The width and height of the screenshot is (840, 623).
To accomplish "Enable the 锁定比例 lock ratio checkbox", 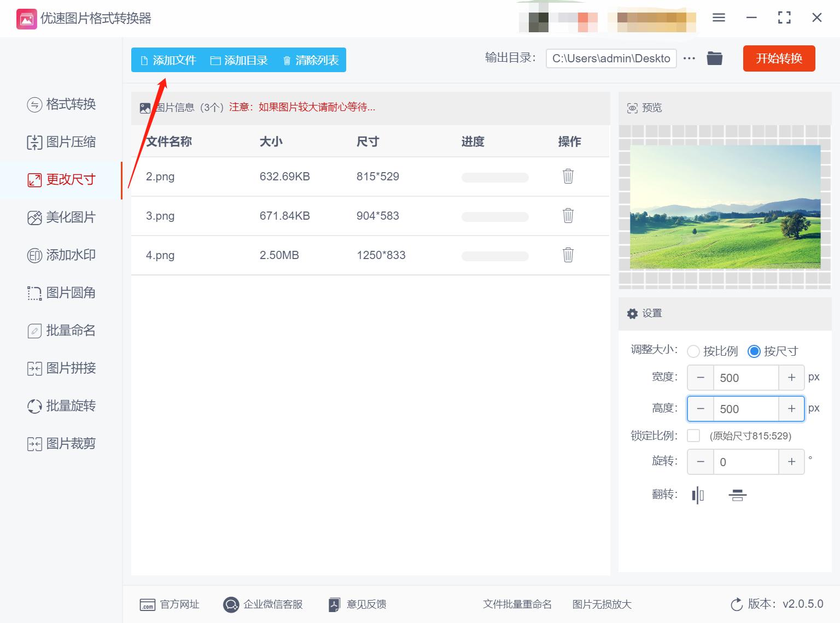I will click(x=693, y=436).
